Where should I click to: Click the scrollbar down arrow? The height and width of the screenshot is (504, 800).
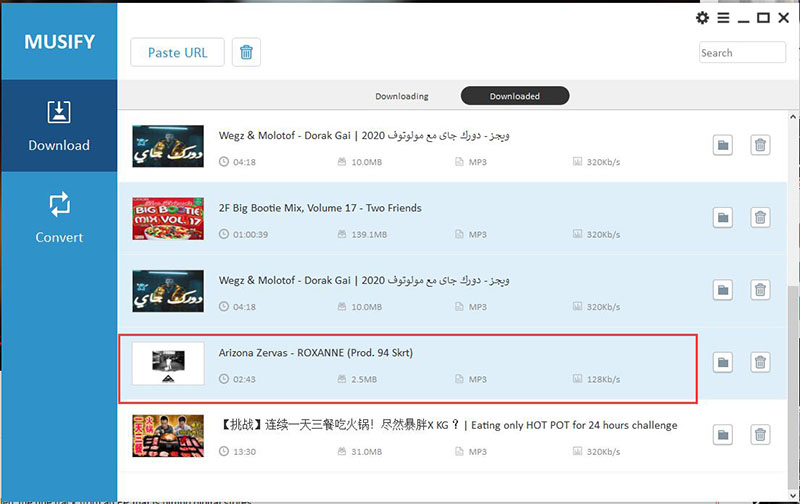[x=793, y=495]
